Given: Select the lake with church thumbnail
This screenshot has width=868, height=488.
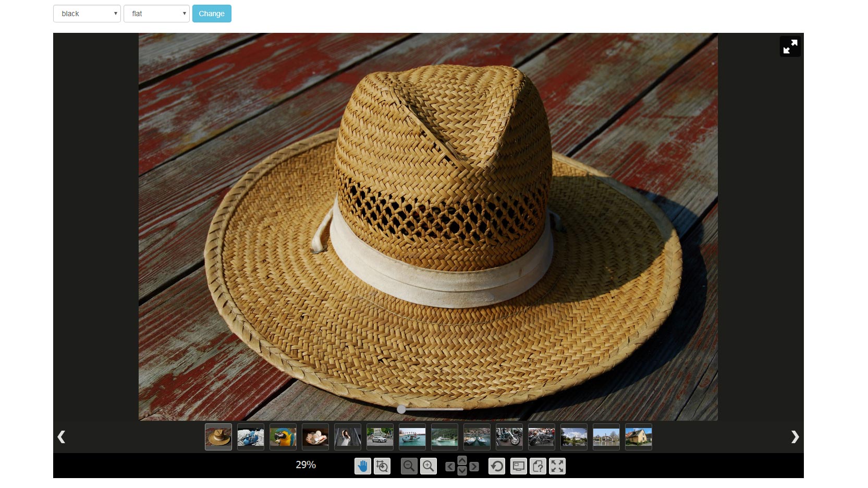Looking at the screenshot, I should [574, 437].
